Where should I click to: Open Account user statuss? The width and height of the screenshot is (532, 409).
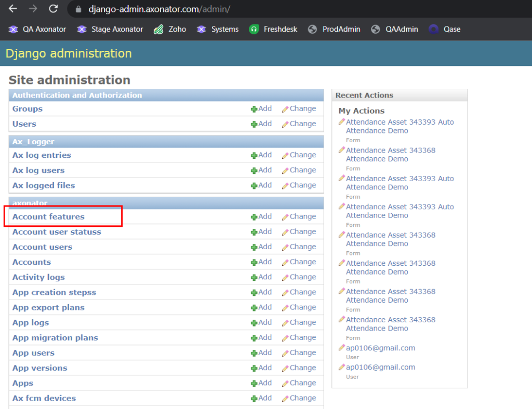[57, 232]
